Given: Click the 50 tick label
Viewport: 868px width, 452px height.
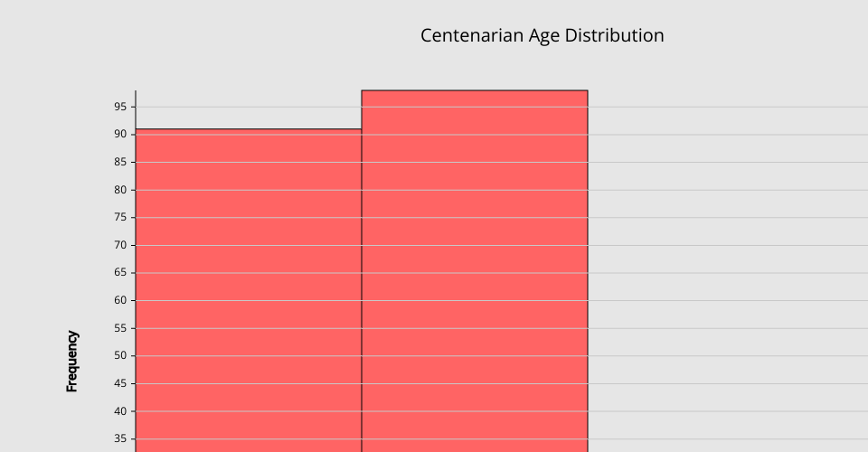Looking at the screenshot, I should tap(119, 355).
